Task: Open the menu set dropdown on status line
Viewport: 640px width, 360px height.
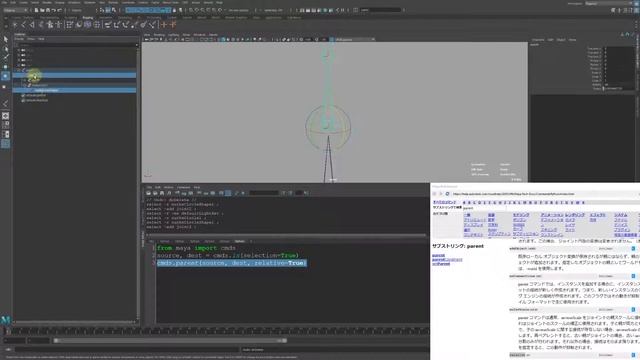Action: [x=16, y=10]
